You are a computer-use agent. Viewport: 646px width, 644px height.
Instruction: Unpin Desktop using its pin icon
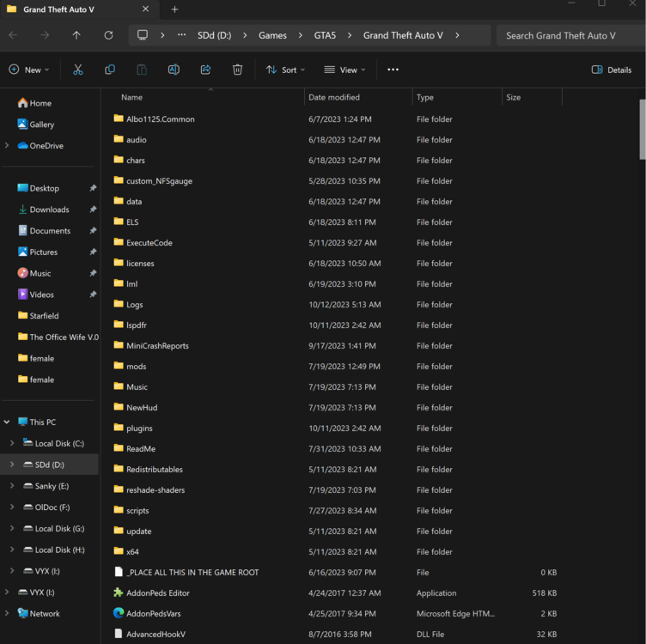pyautogui.click(x=93, y=188)
